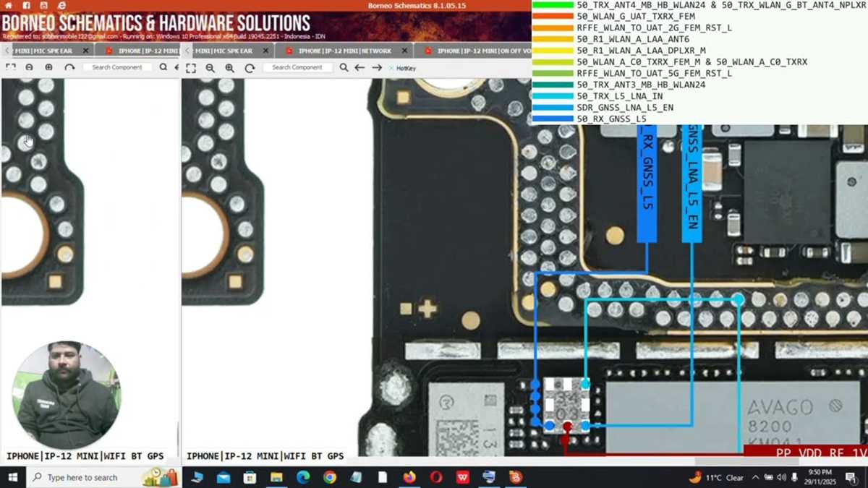Close left pane MIC SPK EAR tab

pyautogui.click(x=85, y=51)
